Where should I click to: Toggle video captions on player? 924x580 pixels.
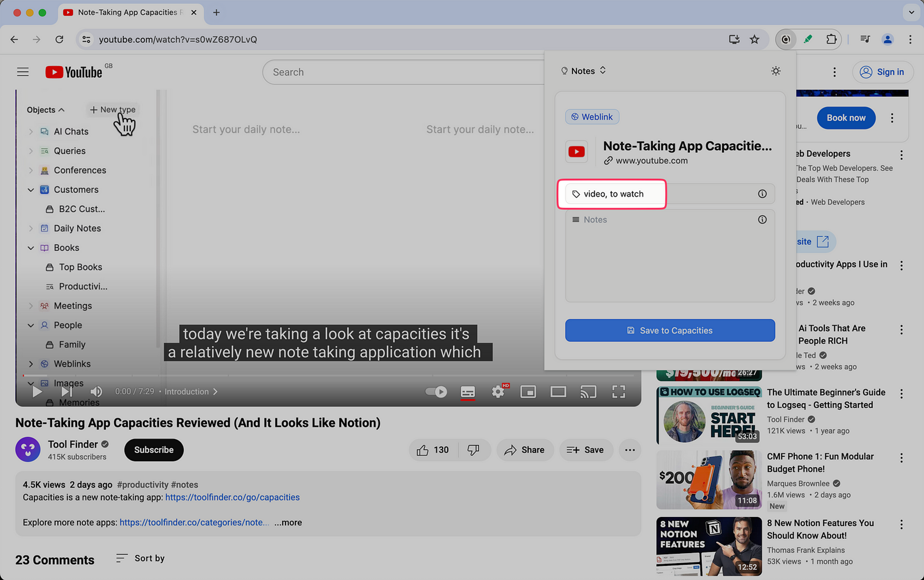[468, 391]
